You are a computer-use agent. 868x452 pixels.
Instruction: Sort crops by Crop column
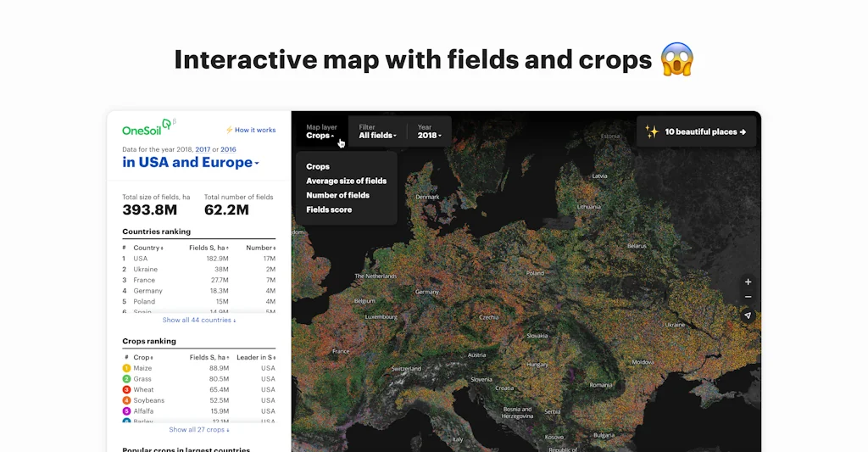142,358
